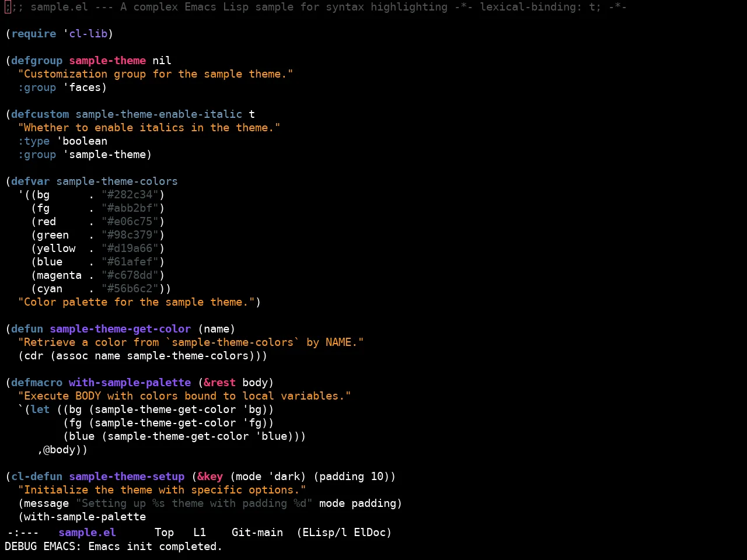This screenshot has width=747, height=560.
Task: Click the 'defmacro' keyword
Action: (37, 383)
